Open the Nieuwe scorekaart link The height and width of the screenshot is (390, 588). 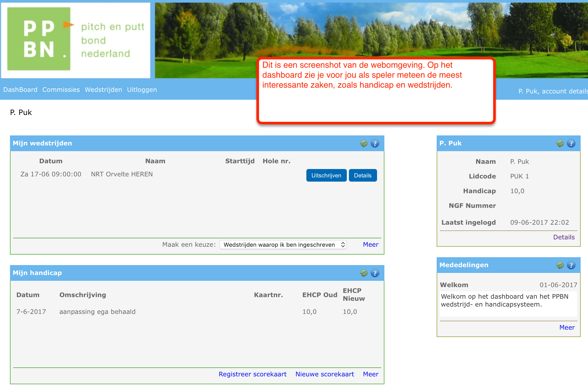click(x=325, y=374)
